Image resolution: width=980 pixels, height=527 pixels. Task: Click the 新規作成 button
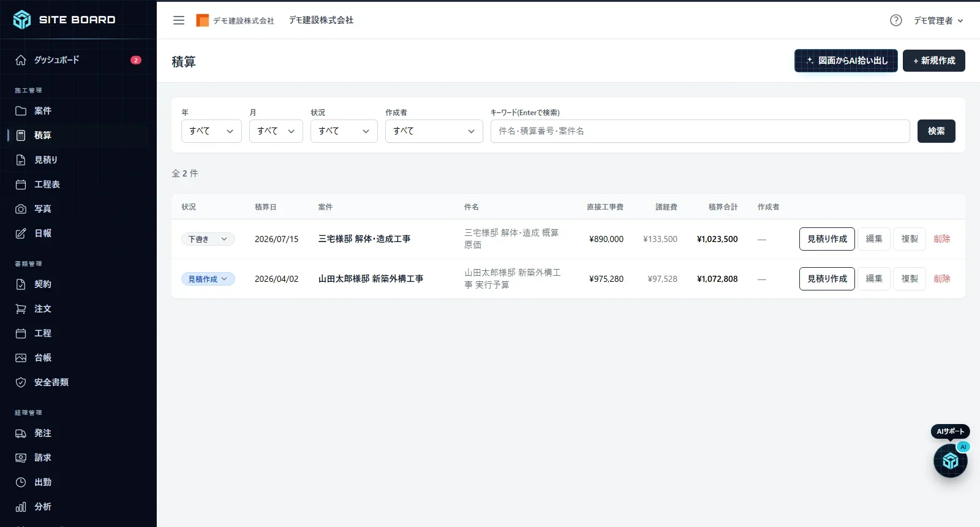(x=934, y=61)
